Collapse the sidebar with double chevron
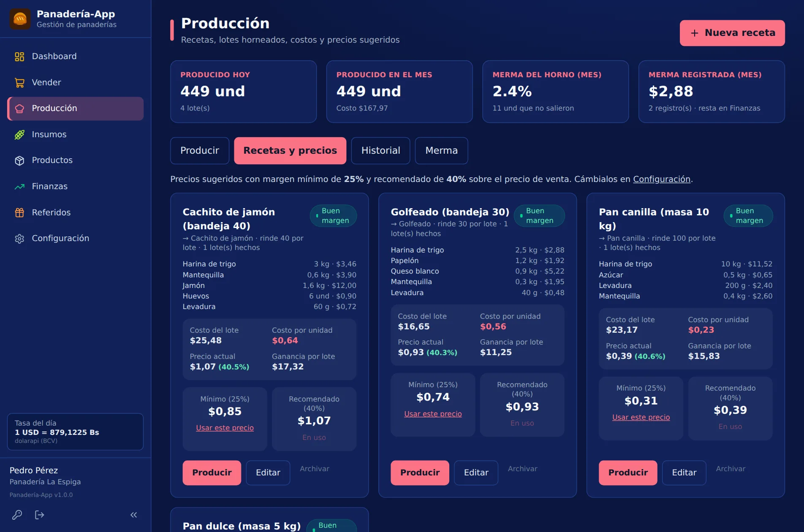The width and height of the screenshot is (804, 532). 134,515
